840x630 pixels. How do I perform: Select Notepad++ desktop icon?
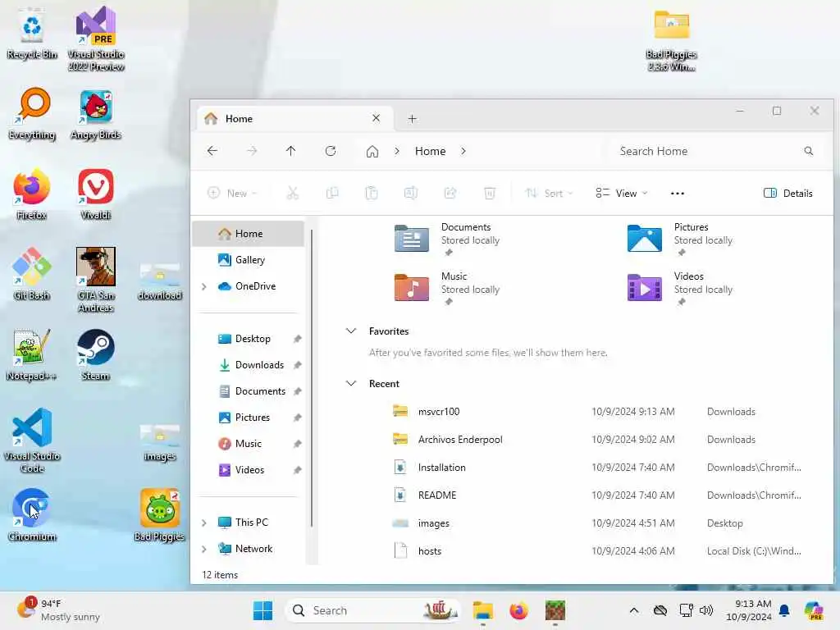coord(31,356)
